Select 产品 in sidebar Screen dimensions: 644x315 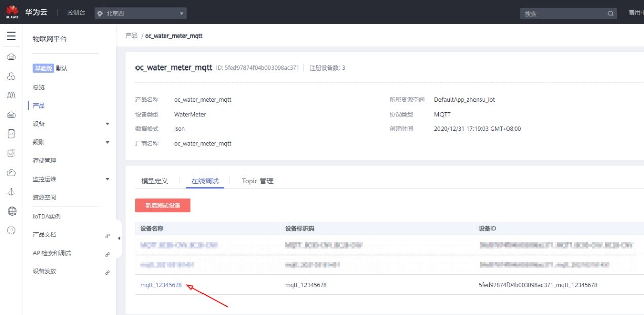coord(39,106)
